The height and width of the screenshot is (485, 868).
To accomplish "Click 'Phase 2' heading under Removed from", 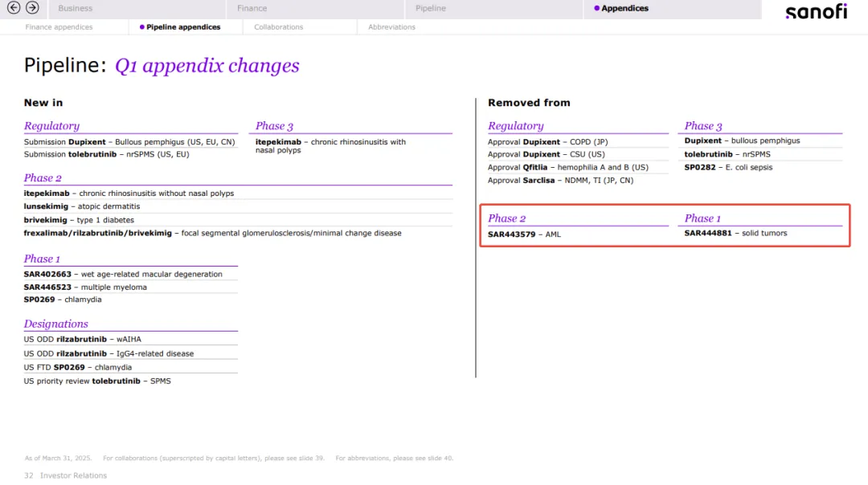I will coord(506,218).
